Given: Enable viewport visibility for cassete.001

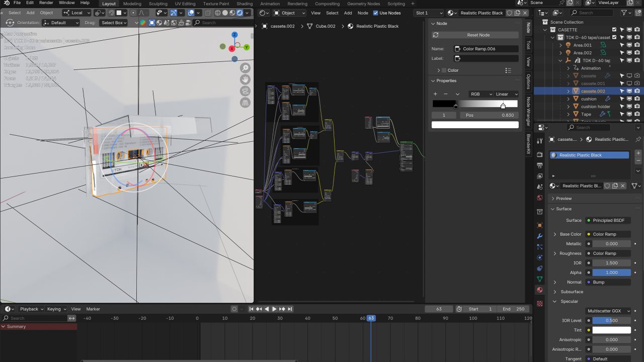Looking at the screenshot, I should [629, 83].
